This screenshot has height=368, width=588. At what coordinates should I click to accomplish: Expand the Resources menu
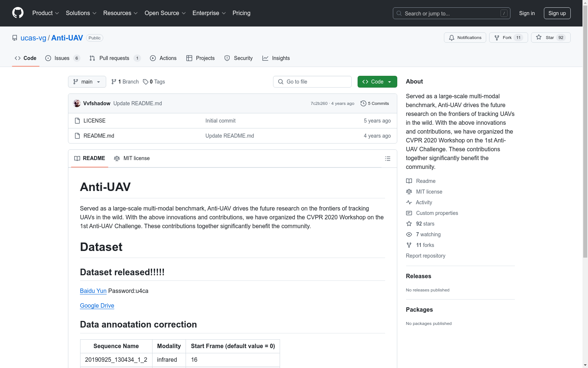121,13
